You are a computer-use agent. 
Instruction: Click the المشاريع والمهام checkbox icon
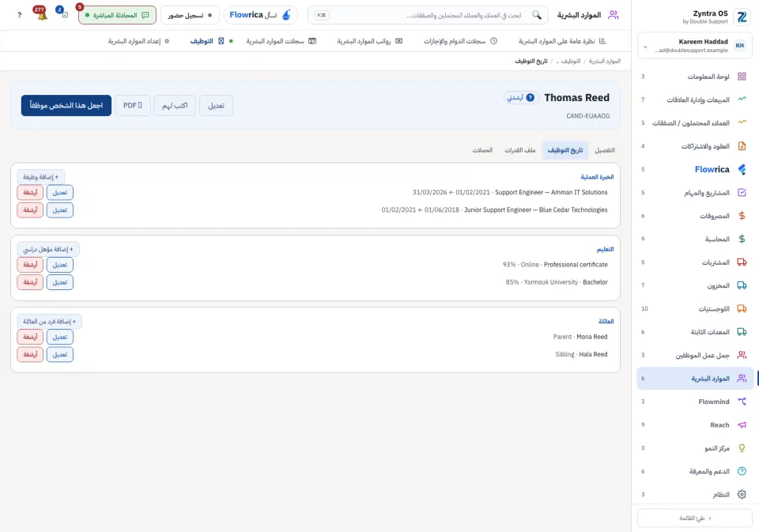coord(742,193)
